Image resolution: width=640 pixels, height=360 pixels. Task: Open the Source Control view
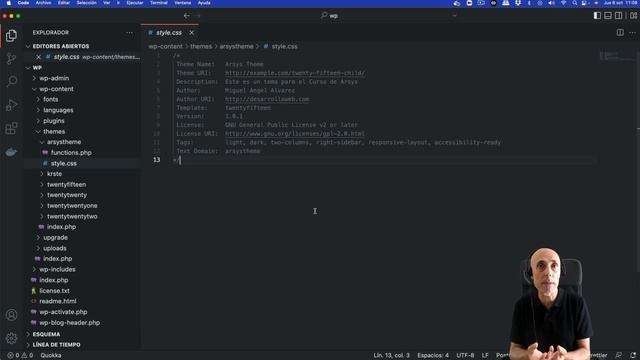tap(11, 59)
